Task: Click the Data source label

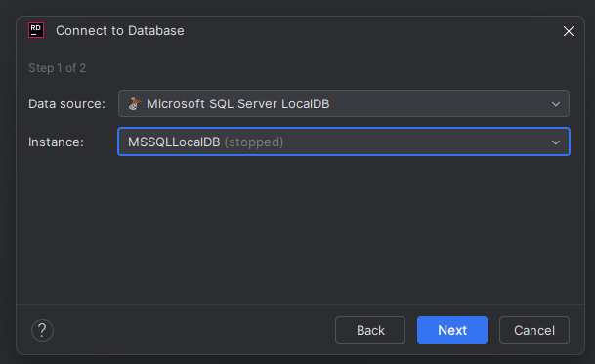Action: click(x=66, y=103)
